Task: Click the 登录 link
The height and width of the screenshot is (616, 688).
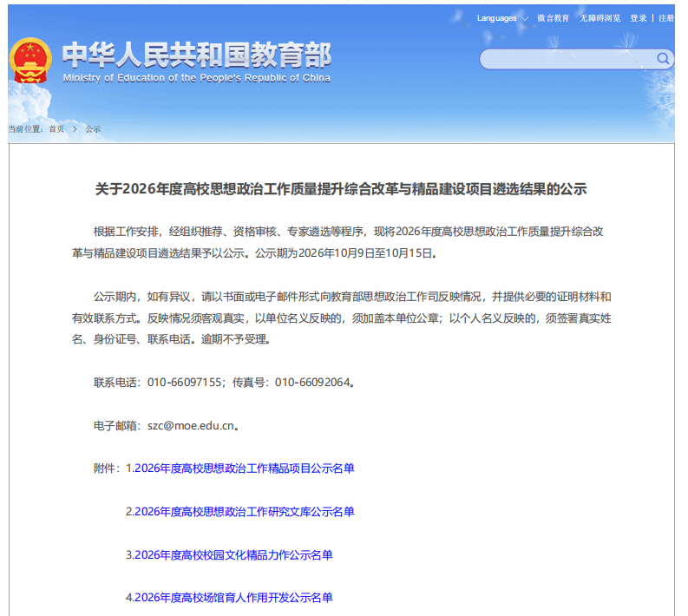Action: (639, 18)
